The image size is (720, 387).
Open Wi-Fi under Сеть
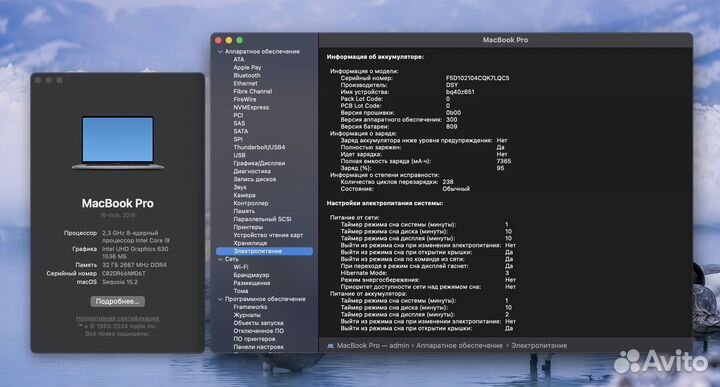241,267
